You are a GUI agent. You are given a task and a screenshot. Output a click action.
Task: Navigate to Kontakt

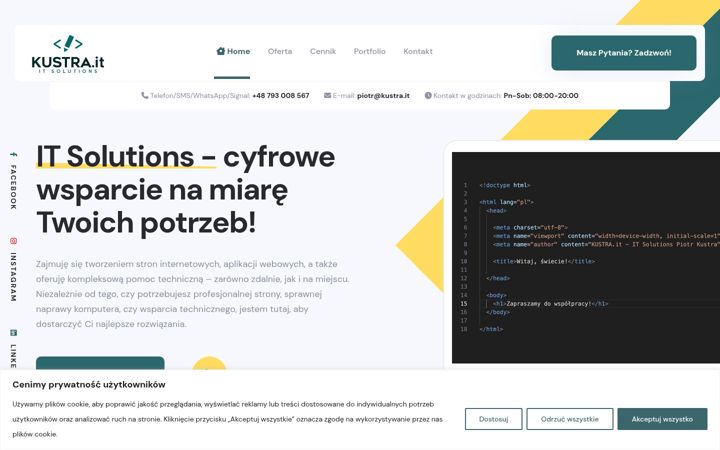point(417,51)
